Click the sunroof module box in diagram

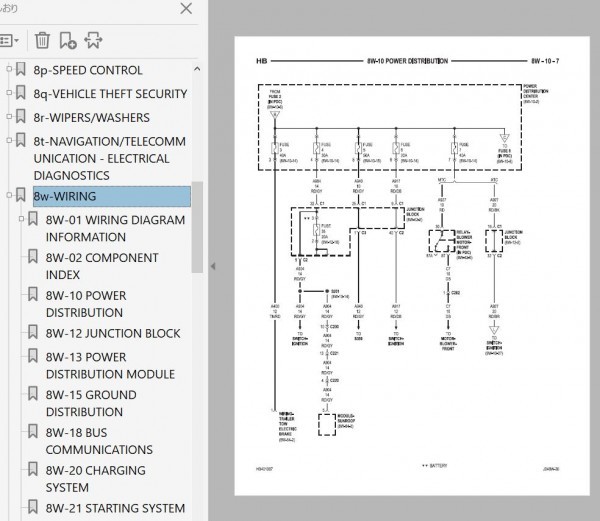pyautogui.click(x=327, y=425)
